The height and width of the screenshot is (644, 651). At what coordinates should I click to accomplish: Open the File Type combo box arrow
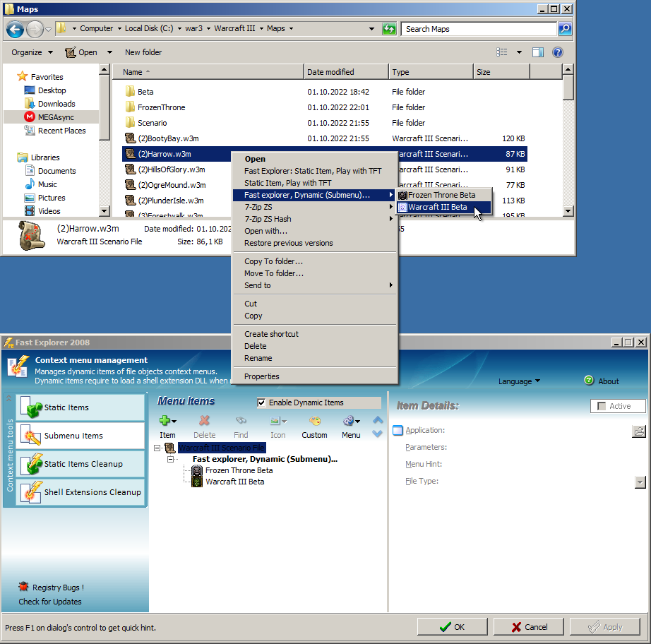tap(640, 482)
